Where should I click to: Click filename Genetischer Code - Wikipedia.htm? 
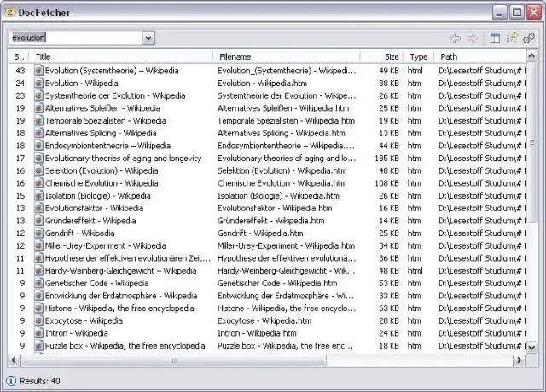277,283
